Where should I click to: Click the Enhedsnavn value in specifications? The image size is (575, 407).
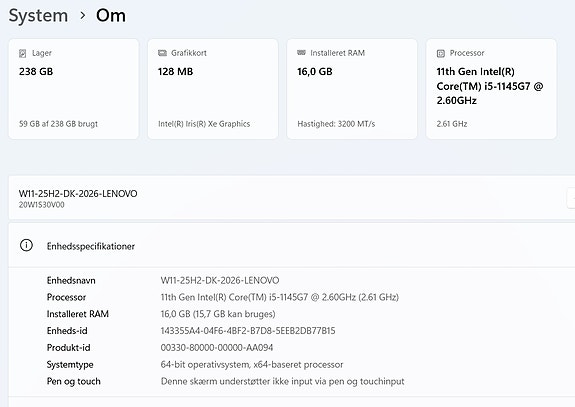(x=220, y=280)
